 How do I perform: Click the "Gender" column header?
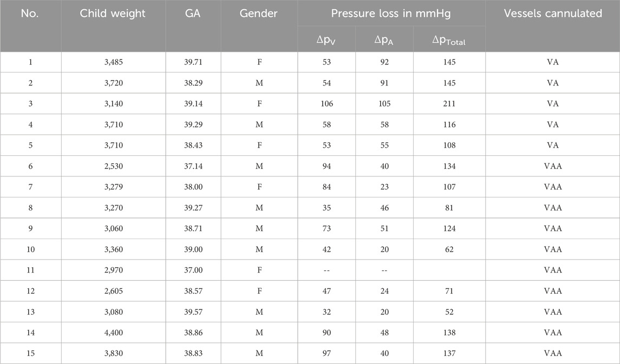259,14
